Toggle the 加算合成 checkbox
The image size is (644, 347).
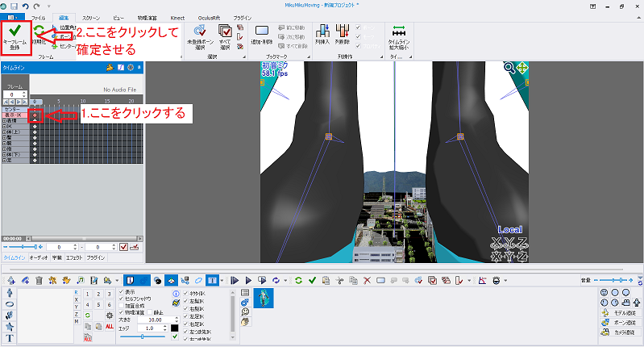pyautogui.click(x=121, y=306)
